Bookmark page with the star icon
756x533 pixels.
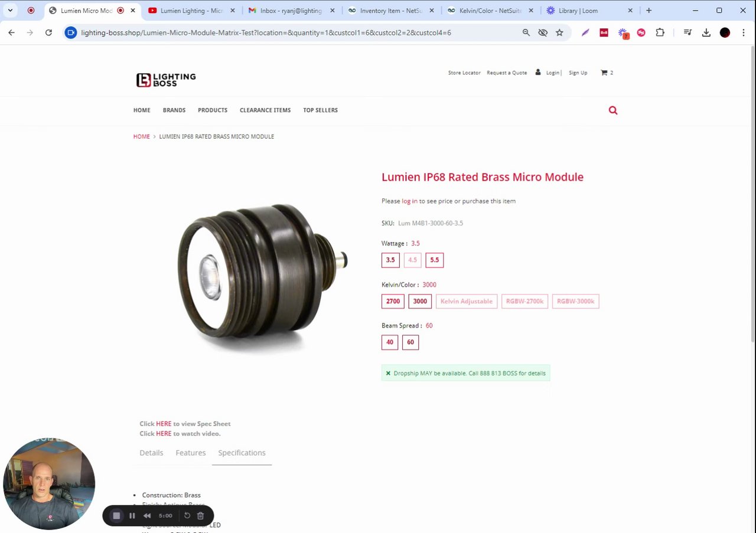[559, 32]
